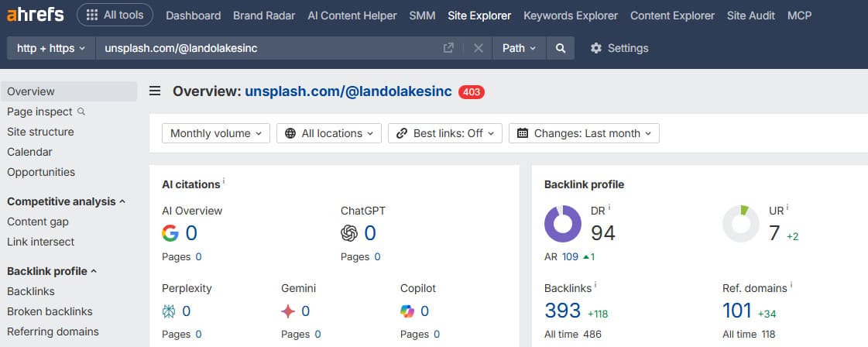Open MCP in top navigation
868x347 pixels.
799,15
